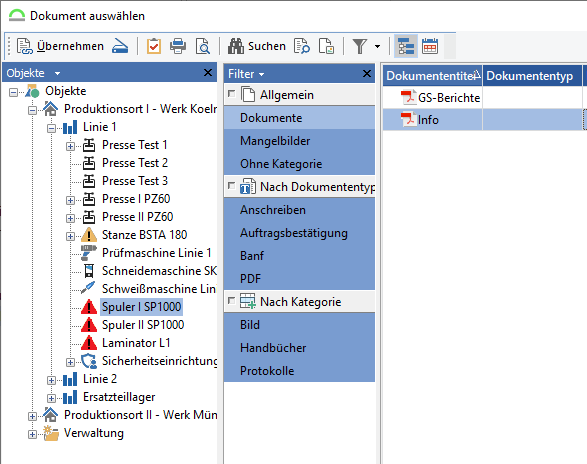Click the Übernehmen document icon
The height and width of the screenshot is (464, 587).
(x=25, y=46)
